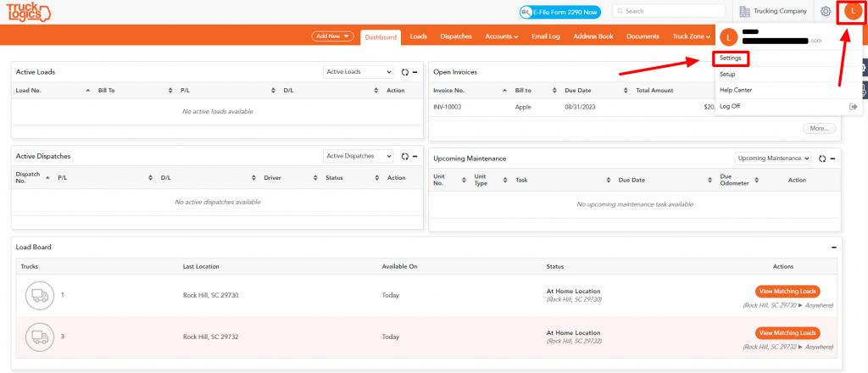Click the search magnifier icon
This screenshot has height=373, width=868.
[620, 11]
